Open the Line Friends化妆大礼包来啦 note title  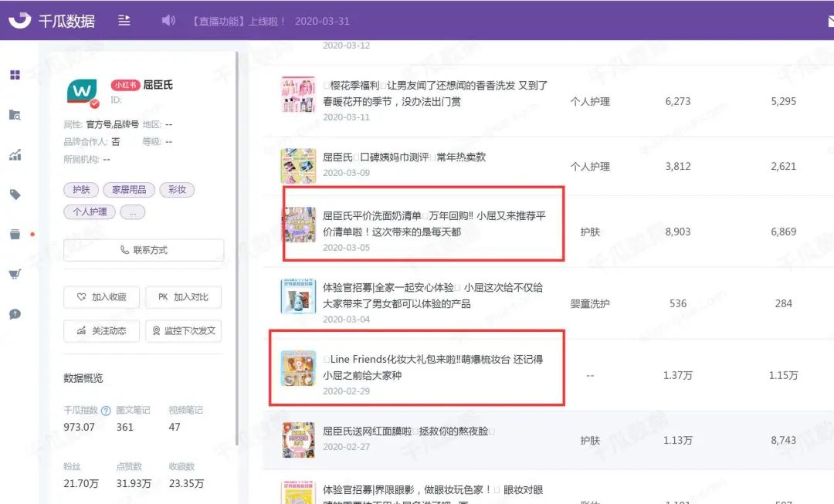pos(433,367)
